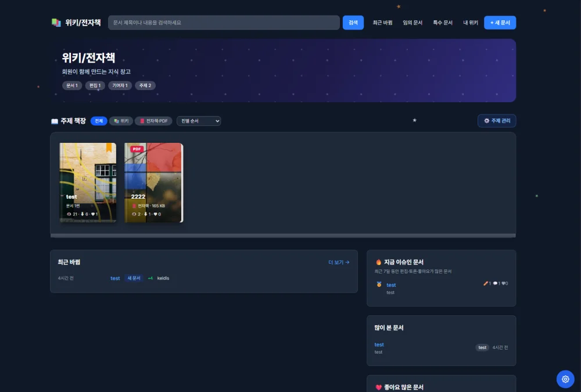Open test document under 지금 이슈인 문서
The height and width of the screenshot is (392, 581).
coord(391,285)
